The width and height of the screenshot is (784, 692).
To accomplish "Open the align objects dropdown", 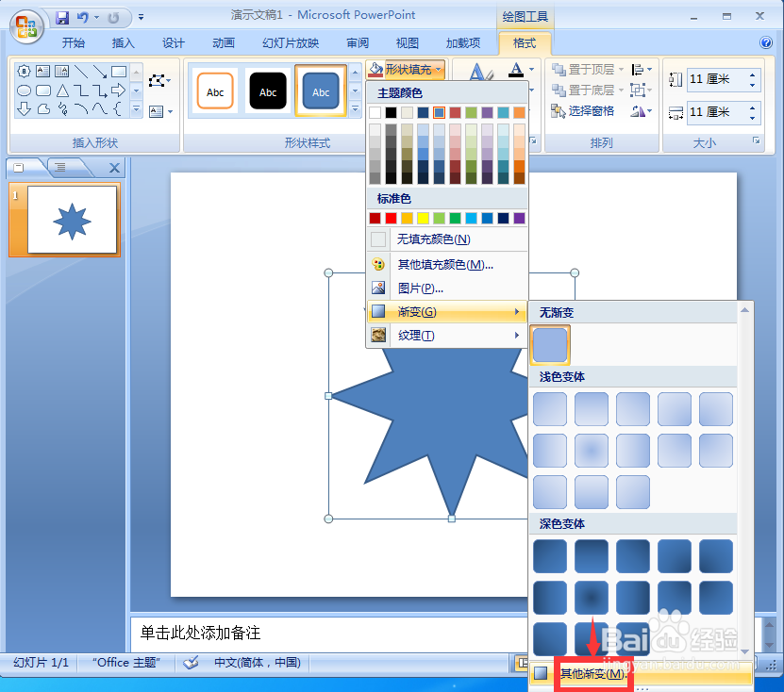I will tap(642, 70).
